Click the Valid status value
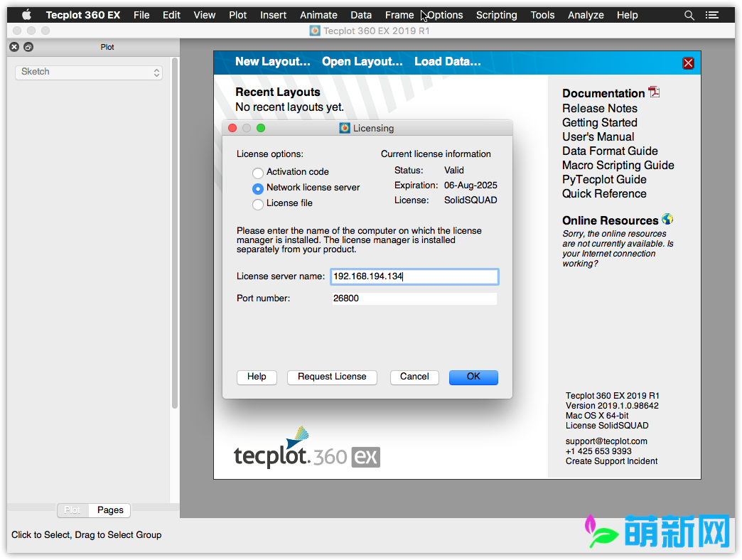The height and width of the screenshot is (560, 742). coord(454,171)
